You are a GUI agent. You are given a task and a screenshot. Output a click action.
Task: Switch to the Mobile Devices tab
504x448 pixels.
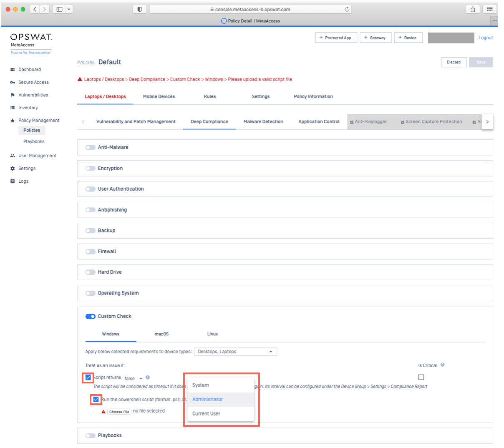(159, 96)
